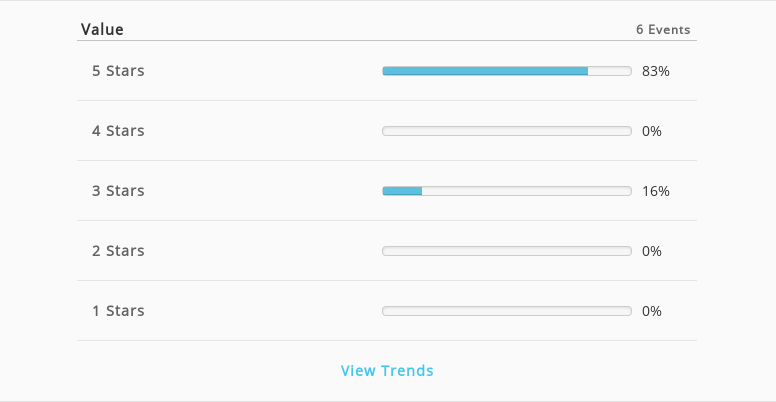
Task: Click the Value column header
Action: [102, 29]
